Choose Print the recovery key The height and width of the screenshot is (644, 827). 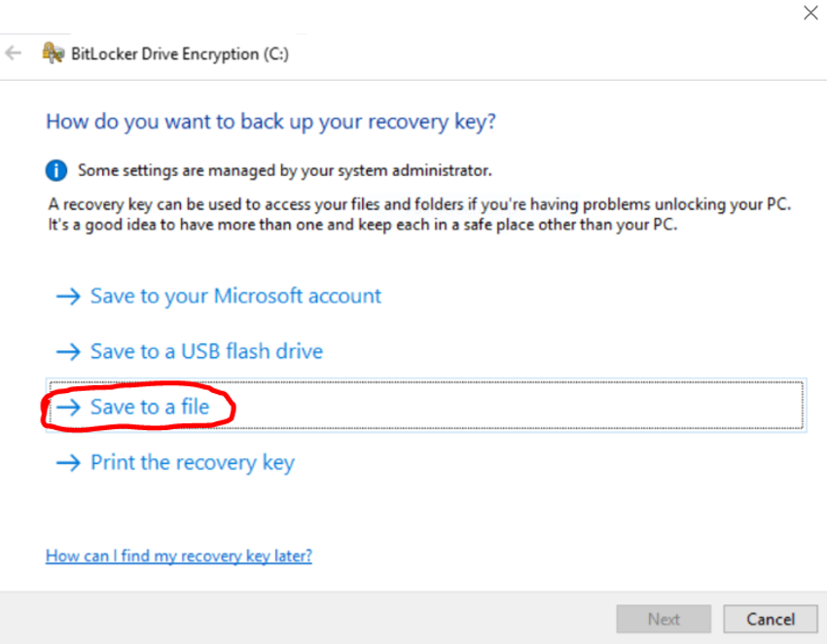pos(192,463)
